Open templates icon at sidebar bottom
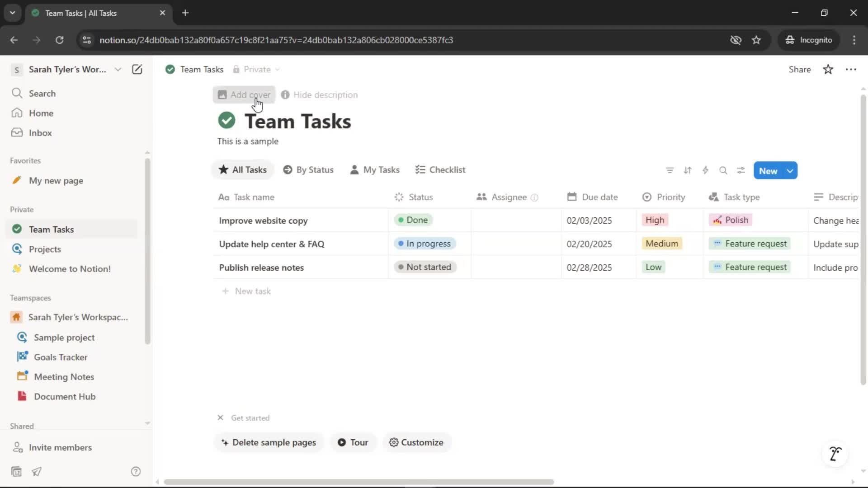The height and width of the screenshot is (488, 868). 16,471
